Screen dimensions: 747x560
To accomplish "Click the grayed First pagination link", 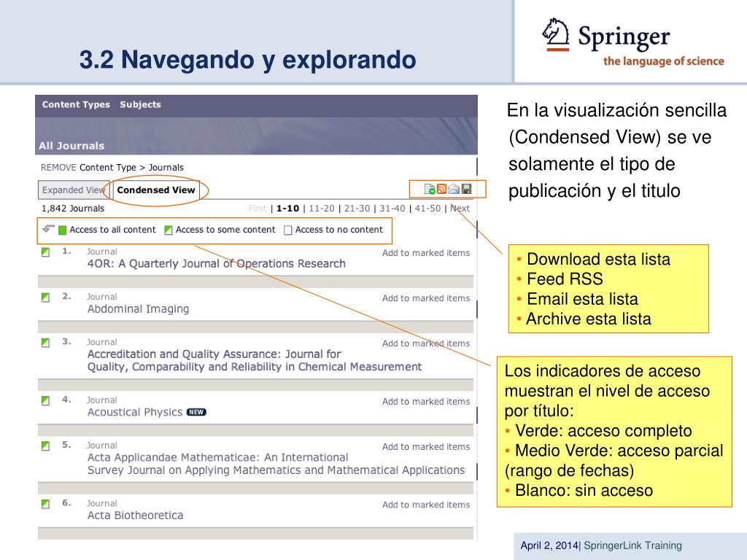I will 258,208.
